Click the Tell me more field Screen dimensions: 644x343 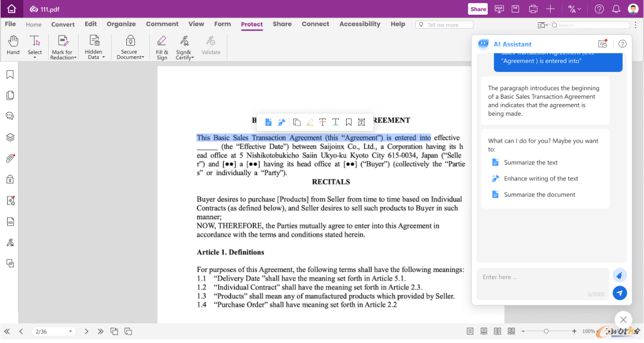[x=444, y=24]
